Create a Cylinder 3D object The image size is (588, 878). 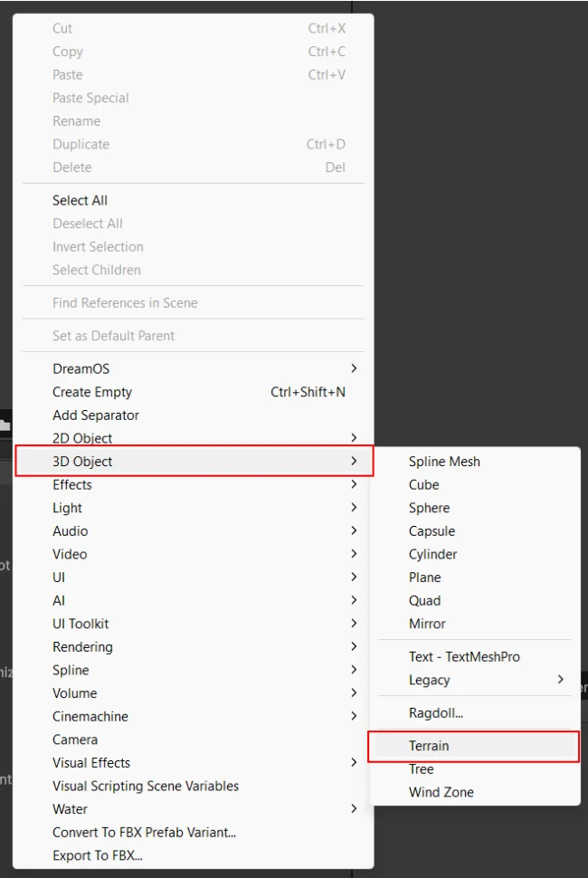pos(475,554)
